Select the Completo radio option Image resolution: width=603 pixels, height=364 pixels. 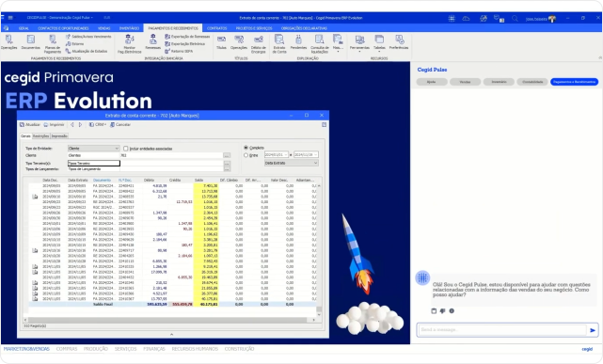click(246, 148)
